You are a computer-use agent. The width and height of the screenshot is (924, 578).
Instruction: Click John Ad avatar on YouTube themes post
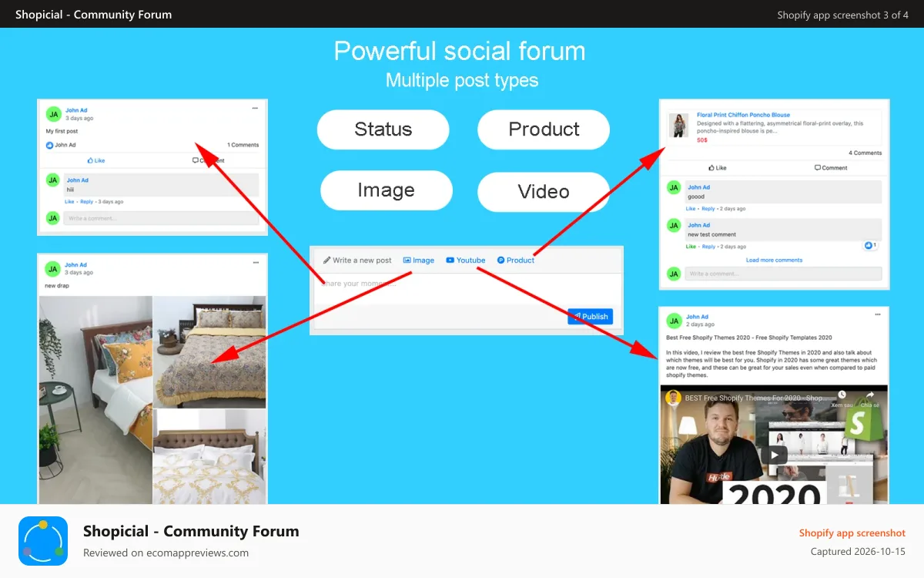coord(674,320)
